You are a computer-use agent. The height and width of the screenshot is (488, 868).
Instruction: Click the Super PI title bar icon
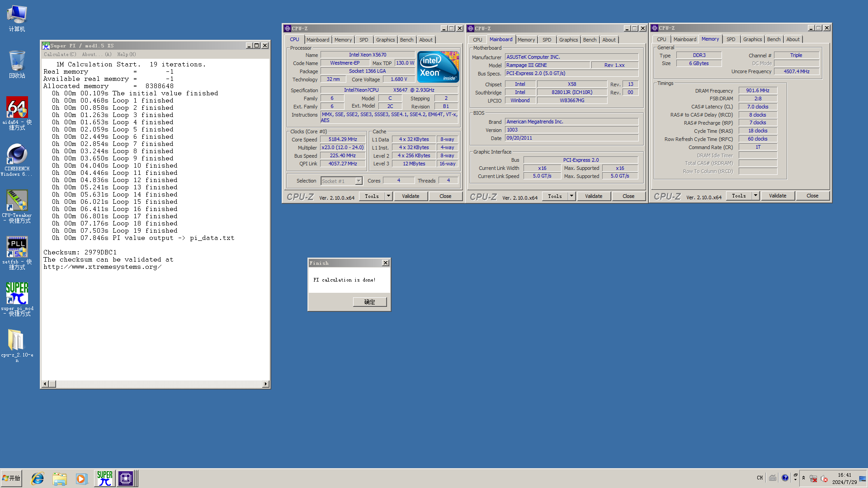point(46,45)
